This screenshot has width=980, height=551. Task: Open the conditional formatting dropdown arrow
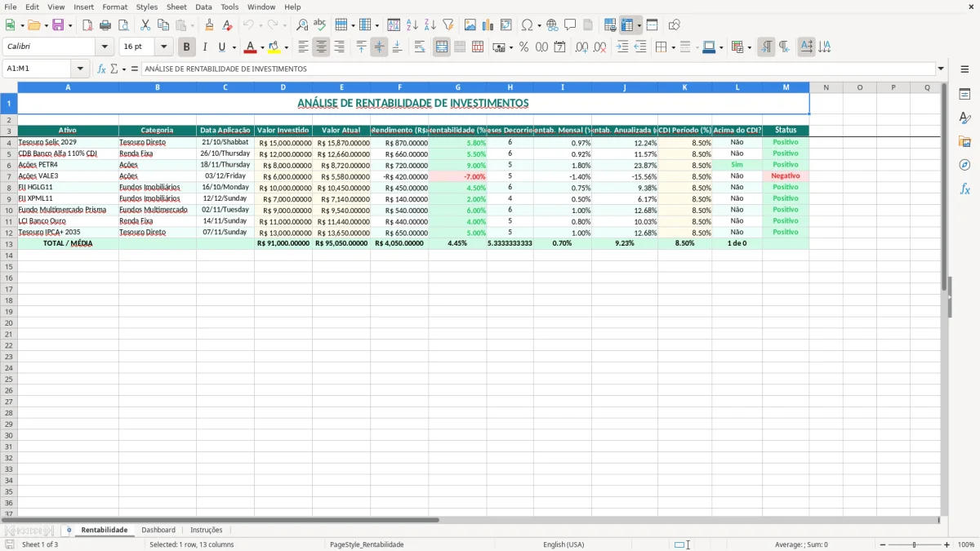[750, 47]
